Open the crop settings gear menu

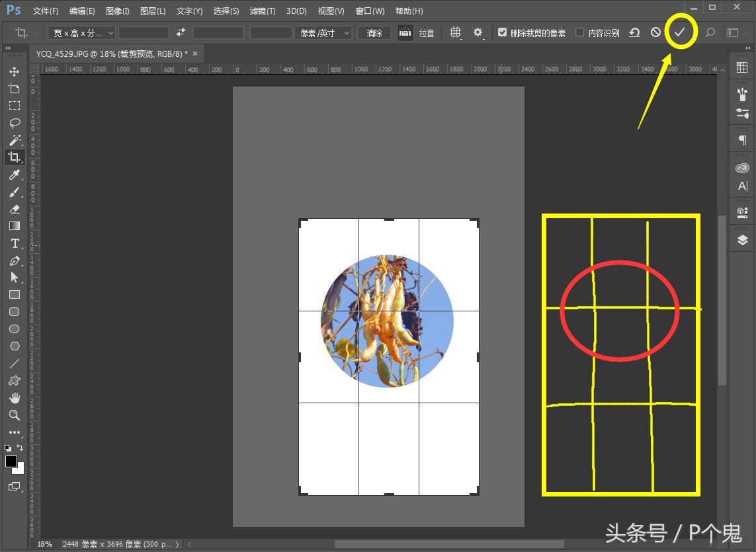tap(479, 32)
